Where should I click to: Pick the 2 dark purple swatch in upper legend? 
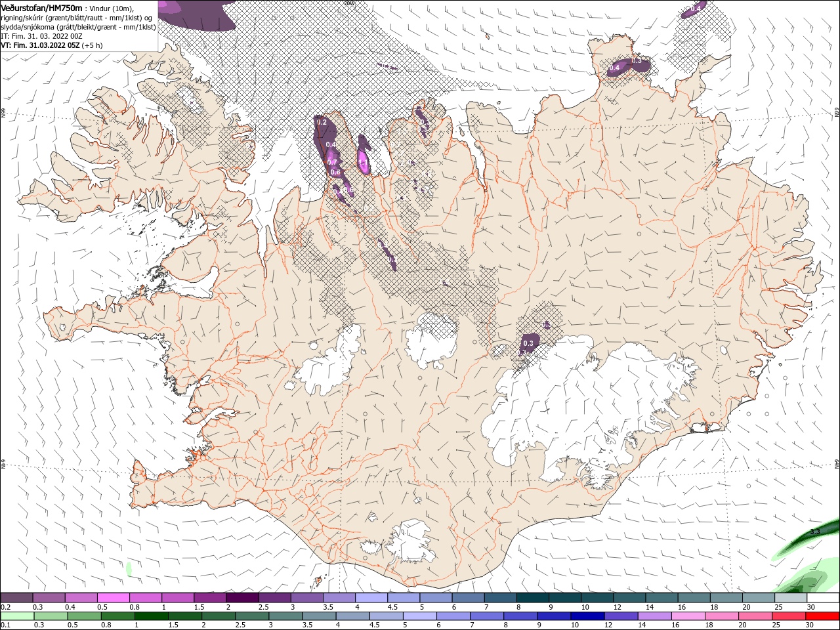coord(242,598)
